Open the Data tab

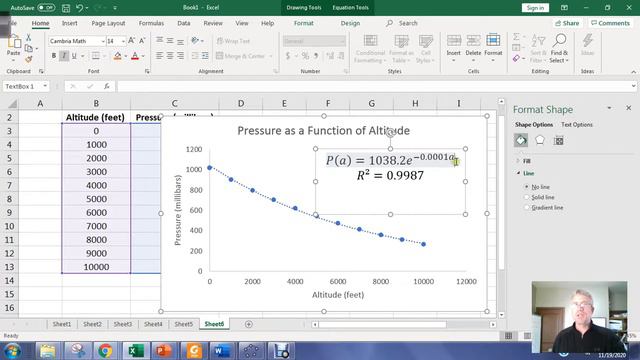point(184,23)
